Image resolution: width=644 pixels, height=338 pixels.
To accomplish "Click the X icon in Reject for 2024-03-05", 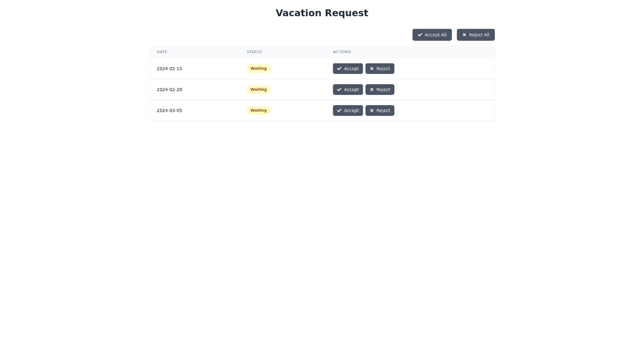I will 372,111.
